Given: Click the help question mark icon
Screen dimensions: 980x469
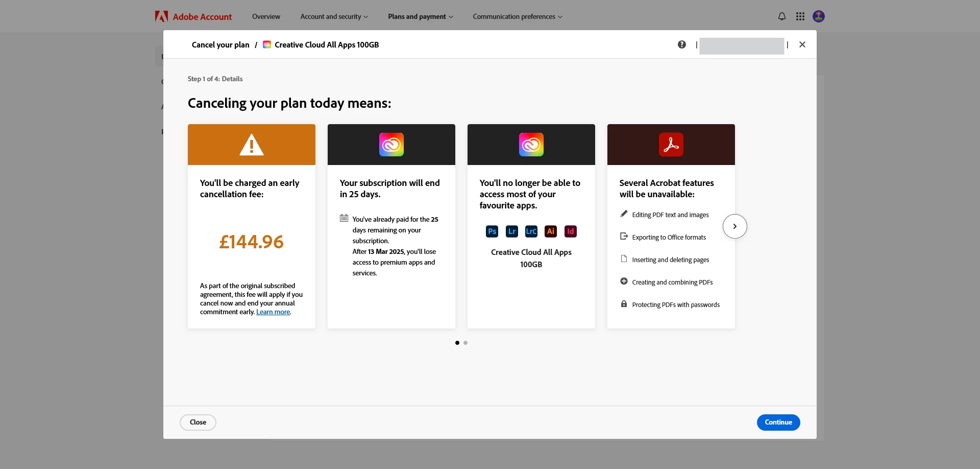Looking at the screenshot, I should pyautogui.click(x=681, y=44).
